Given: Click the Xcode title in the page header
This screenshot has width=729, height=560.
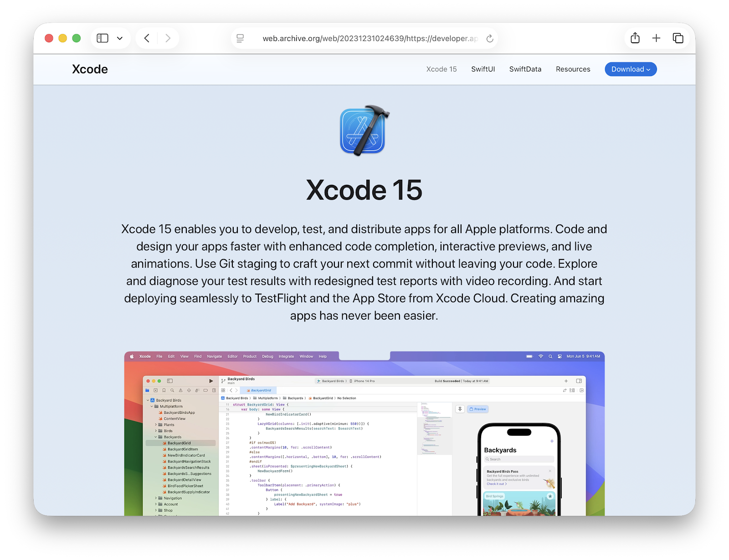Looking at the screenshot, I should point(90,69).
